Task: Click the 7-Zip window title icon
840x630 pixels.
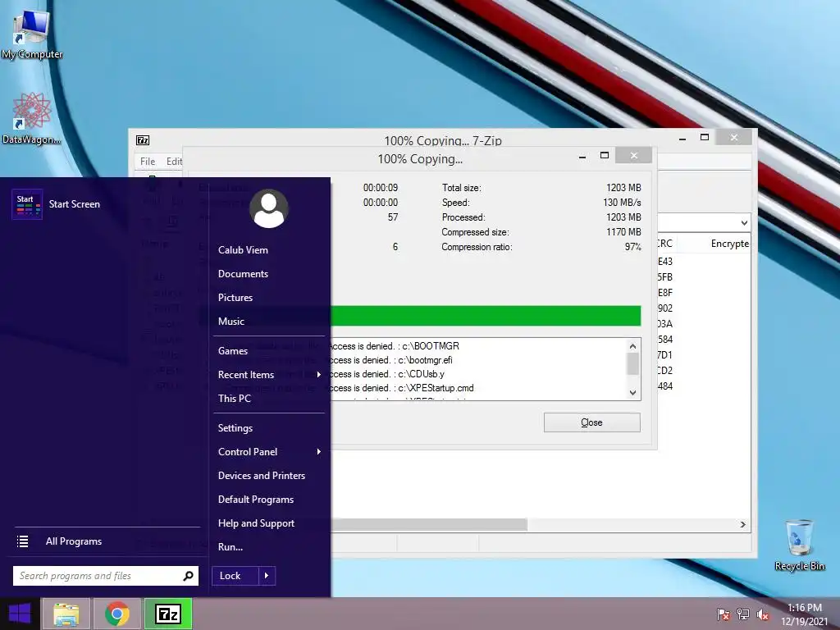Action: click(x=143, y=140)
